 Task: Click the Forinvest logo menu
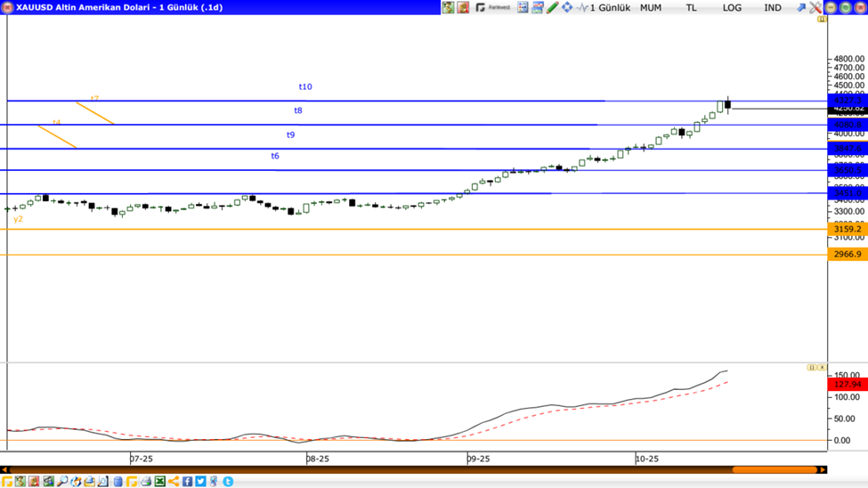pos(493,7)
